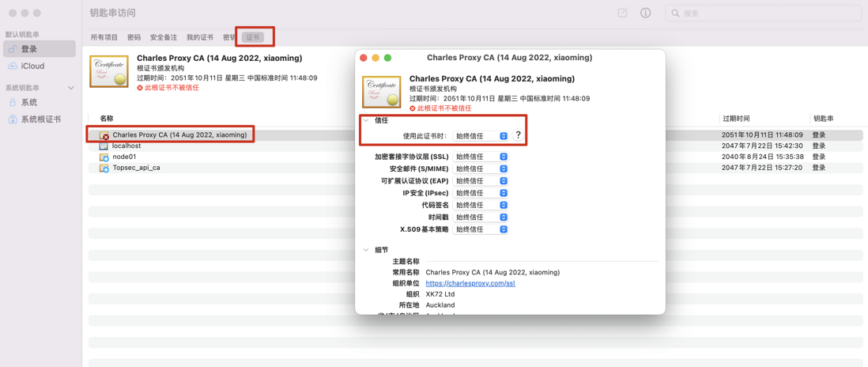Open the X.509基本策略 dropdown
The width and height of the screenshot is (868, 367).
click(481, 229)
